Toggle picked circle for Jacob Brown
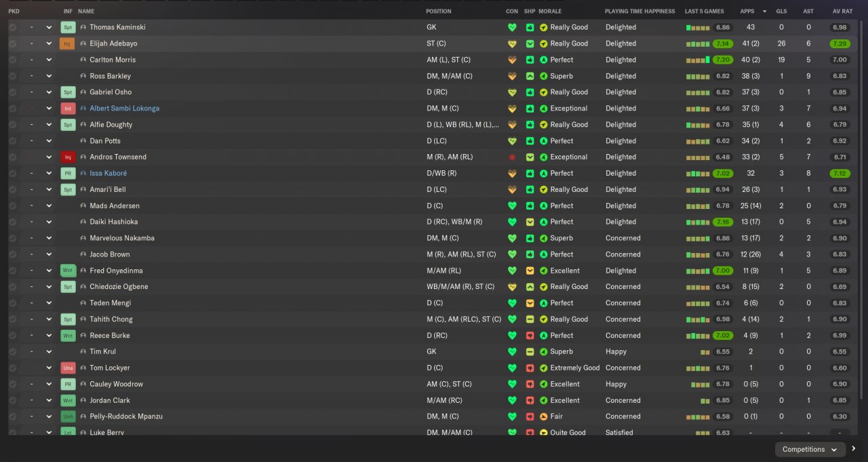Screen dimensions: 868x462 pyautogui.click(x=12, y=254)
